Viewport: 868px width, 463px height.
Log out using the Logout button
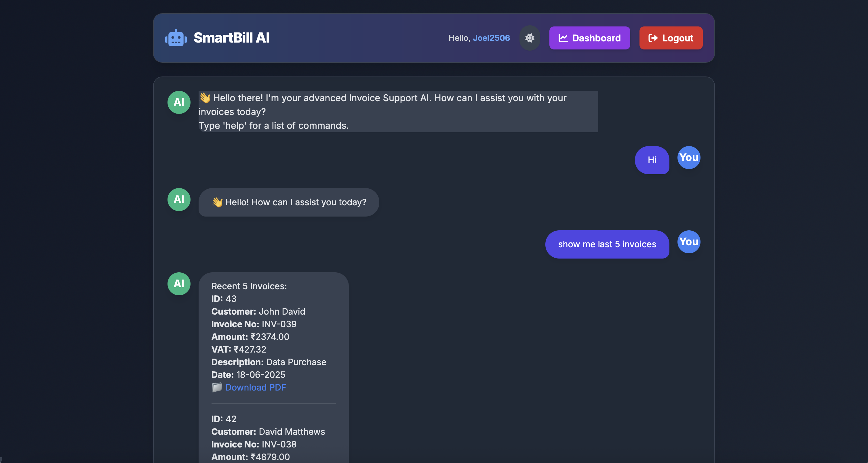(x=671, y=38)
